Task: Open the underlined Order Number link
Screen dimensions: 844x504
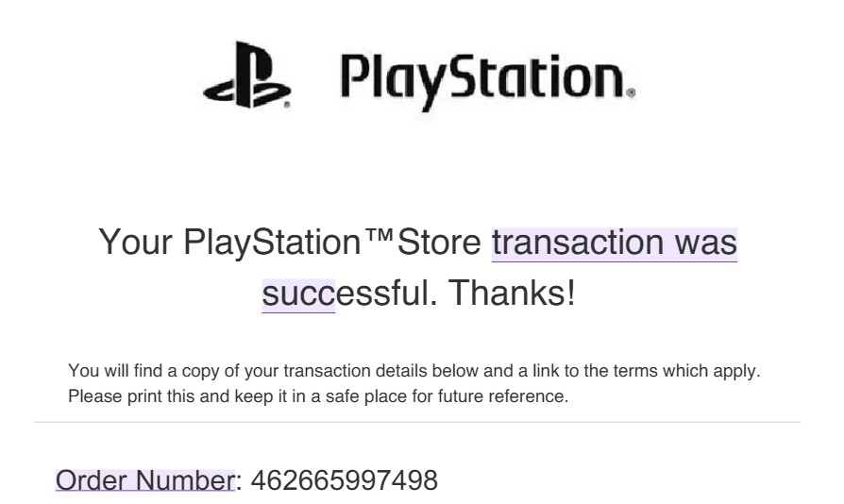Action: point(145,480)
